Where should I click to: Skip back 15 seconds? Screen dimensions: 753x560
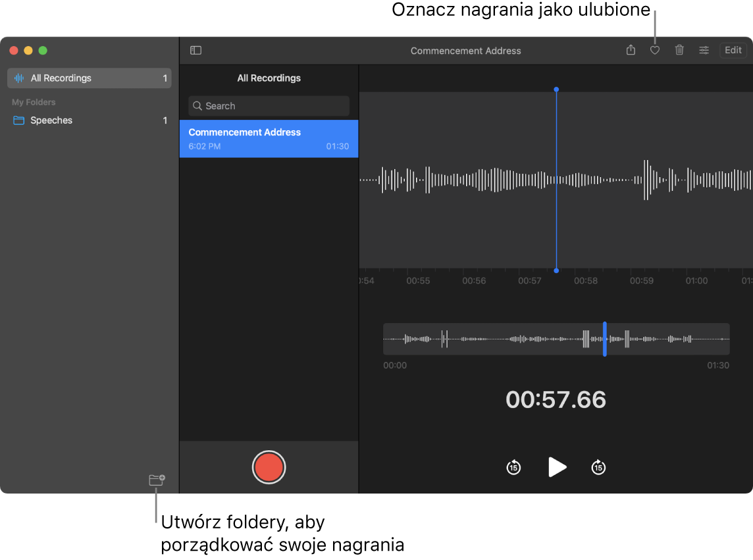coord(513,467)
